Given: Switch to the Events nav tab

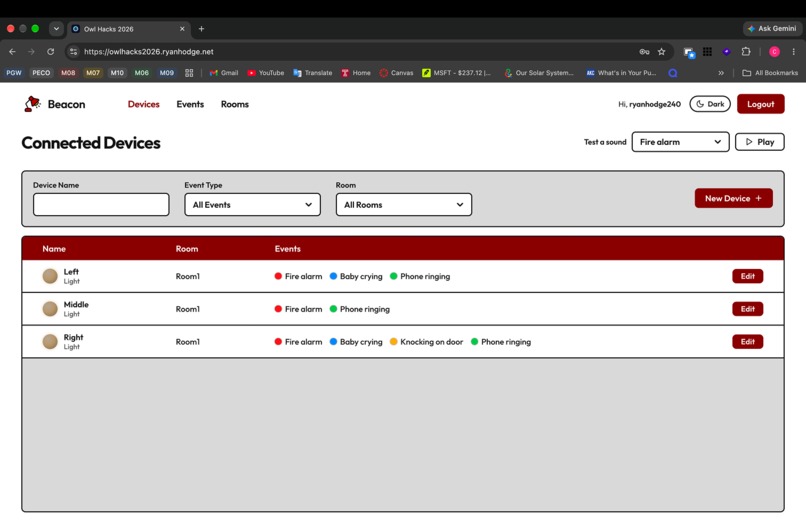Looking at the screenshot, I should coord(190,104).
